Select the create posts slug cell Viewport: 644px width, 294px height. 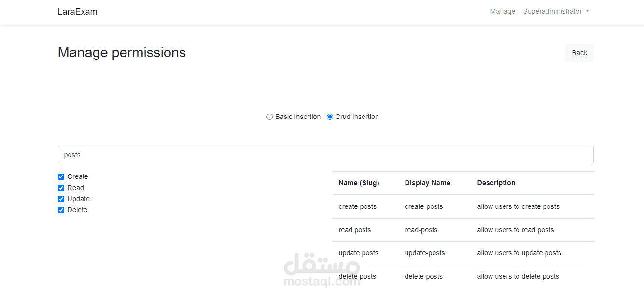pyautogui.click(x=357, y=206)
